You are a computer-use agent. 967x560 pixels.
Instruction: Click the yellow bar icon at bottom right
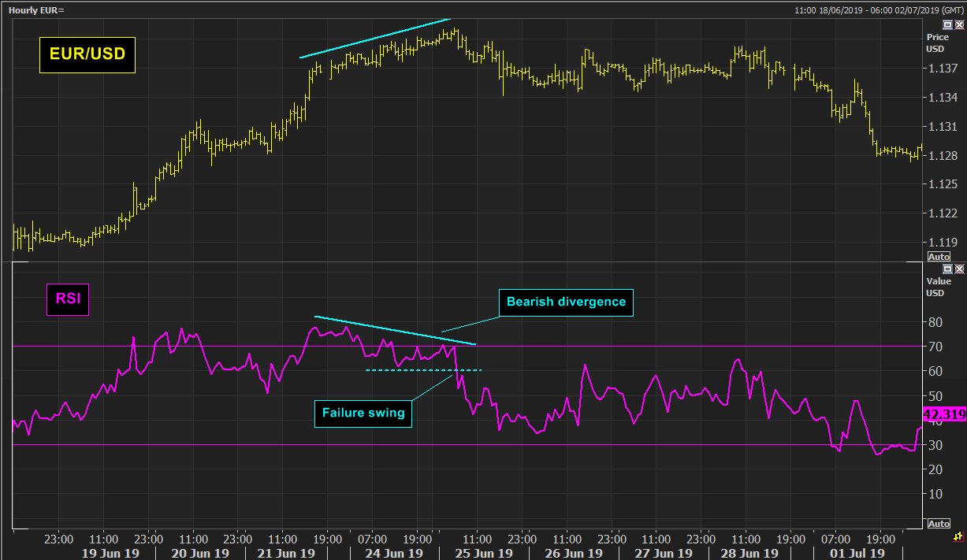[958, 536]
